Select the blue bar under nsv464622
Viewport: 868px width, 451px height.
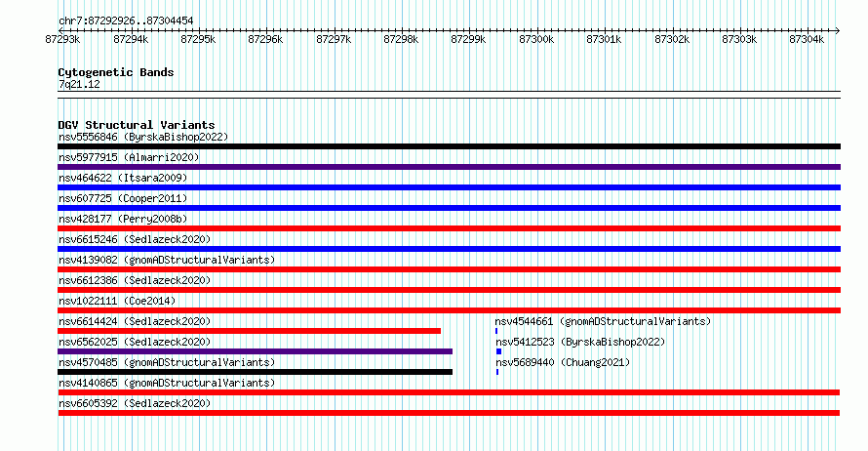(449, 187)
